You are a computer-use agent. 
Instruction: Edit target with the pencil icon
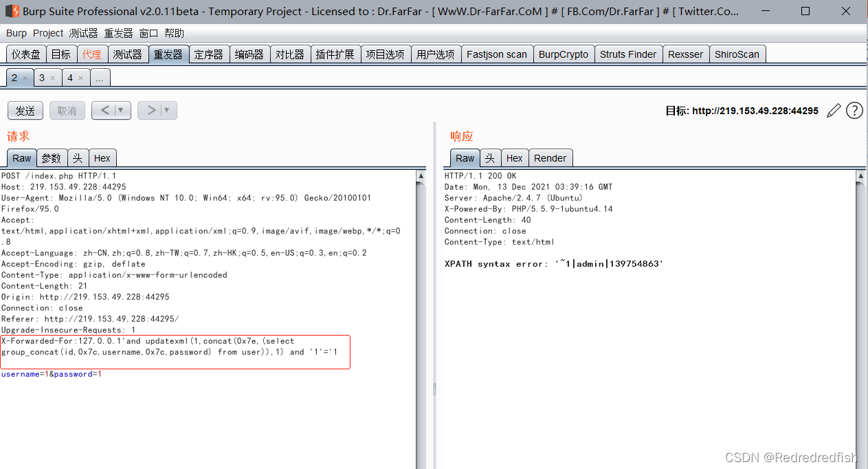click(834, 110)
